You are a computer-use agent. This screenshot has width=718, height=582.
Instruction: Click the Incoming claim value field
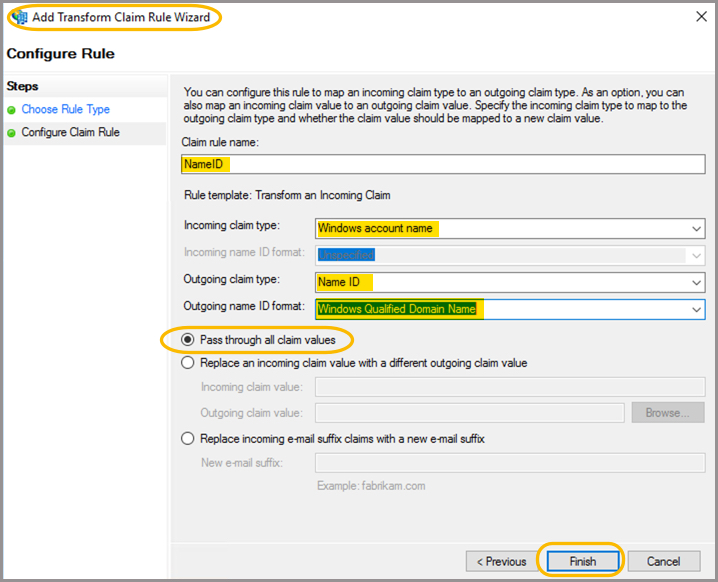click(x=510, y=387)
